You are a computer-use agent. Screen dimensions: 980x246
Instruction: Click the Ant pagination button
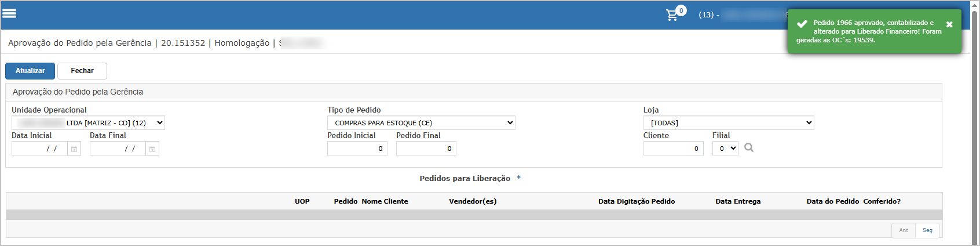point(904,230)
